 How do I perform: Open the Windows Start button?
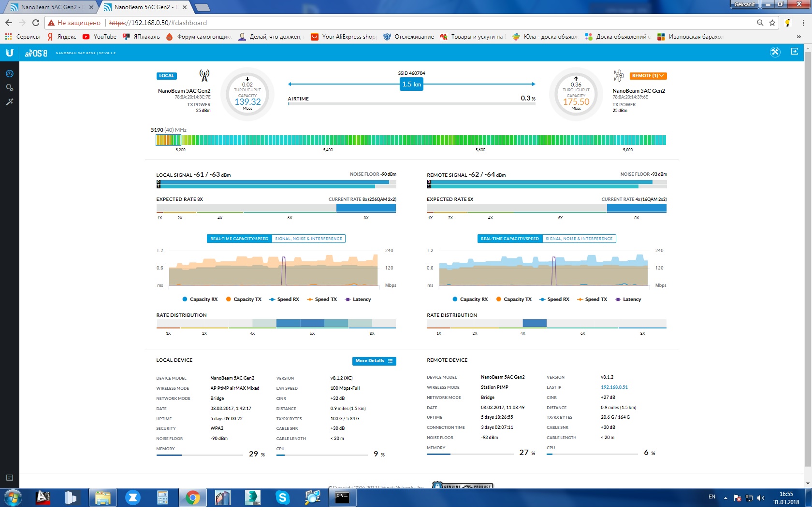coord(13,497)
